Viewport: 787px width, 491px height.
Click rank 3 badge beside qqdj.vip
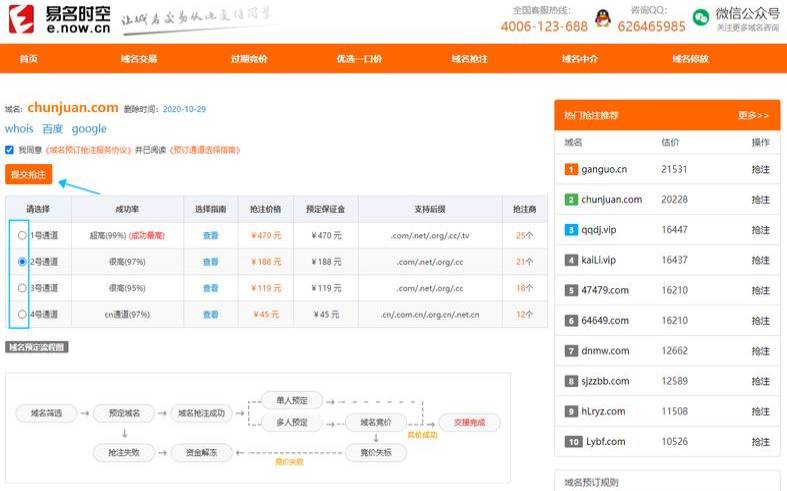(571, 229)
